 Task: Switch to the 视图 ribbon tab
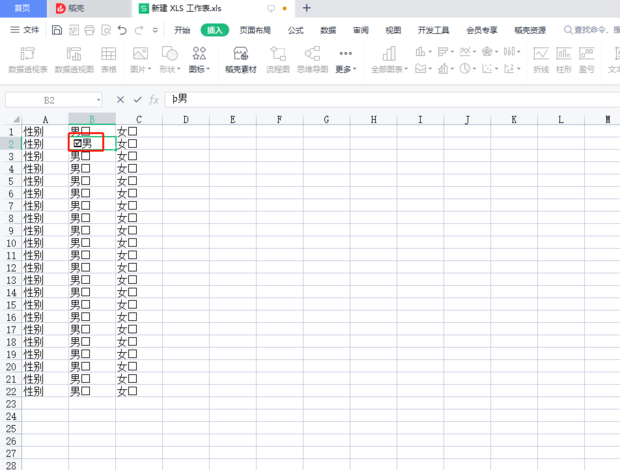click(393, 30)
